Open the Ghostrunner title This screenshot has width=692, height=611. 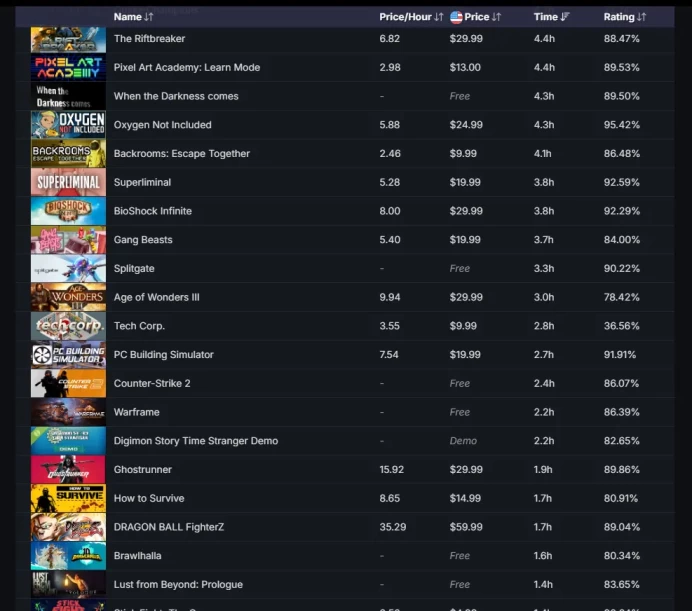click(x=143, y=469)
